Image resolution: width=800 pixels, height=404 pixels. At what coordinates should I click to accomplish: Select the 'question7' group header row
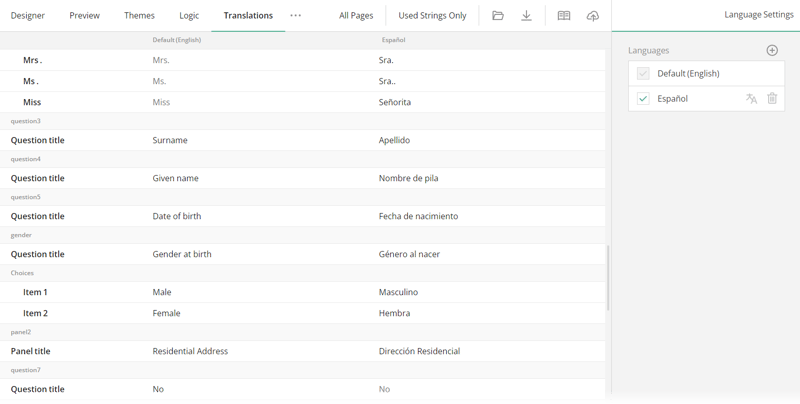point(303,370)
